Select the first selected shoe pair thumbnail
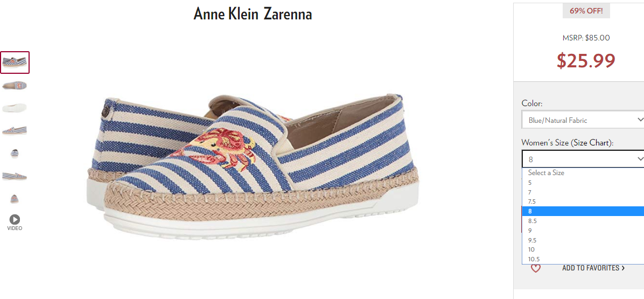The width and height of the screenshot is (644, 299). coord(15,62)
